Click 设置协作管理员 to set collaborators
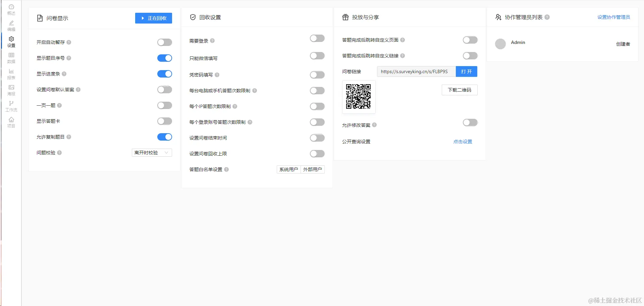The width and height of the screenshot is (644, 306). coord(614,17)
